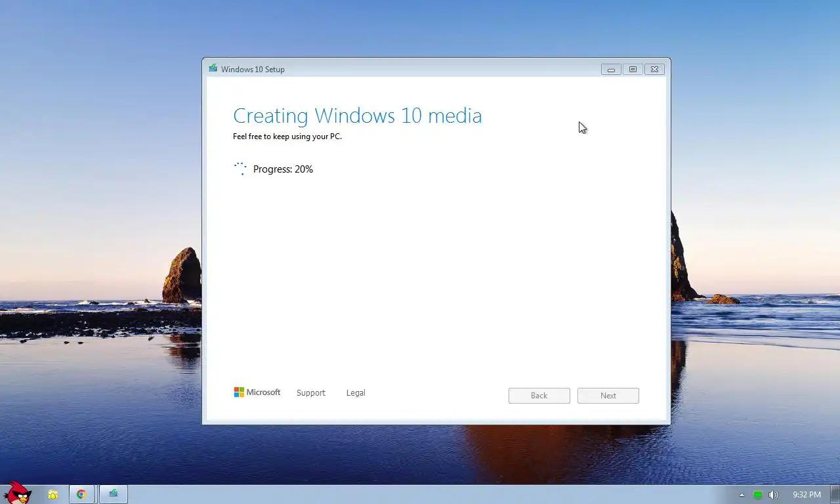Click the spinning progress indicator
Screen dimensions: 840x504
tap(240, 169)
